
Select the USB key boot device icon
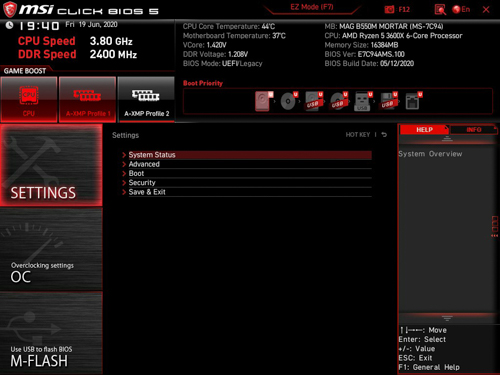[x=362, y=101]
